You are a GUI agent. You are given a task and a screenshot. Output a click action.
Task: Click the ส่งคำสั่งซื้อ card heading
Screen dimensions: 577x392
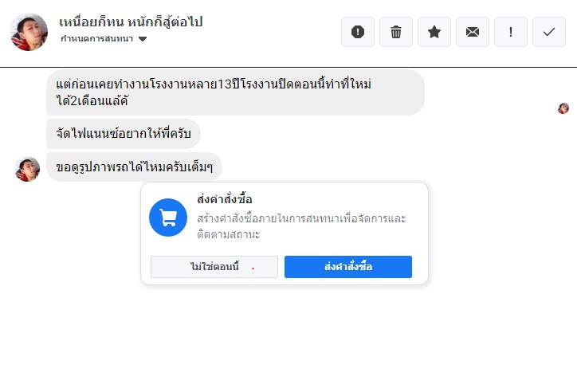pos(225,199)
